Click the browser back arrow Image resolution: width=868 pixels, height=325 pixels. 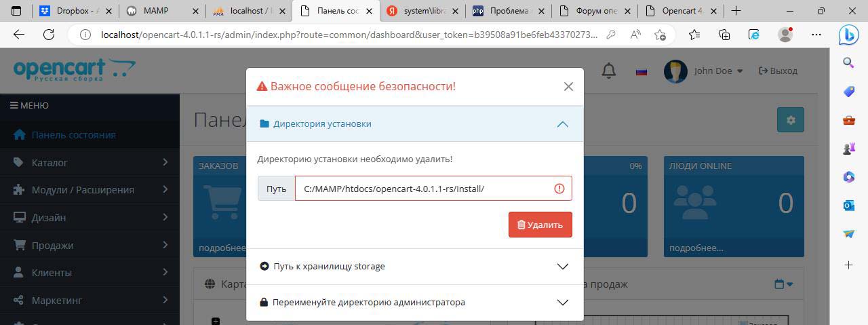(19, 35)
